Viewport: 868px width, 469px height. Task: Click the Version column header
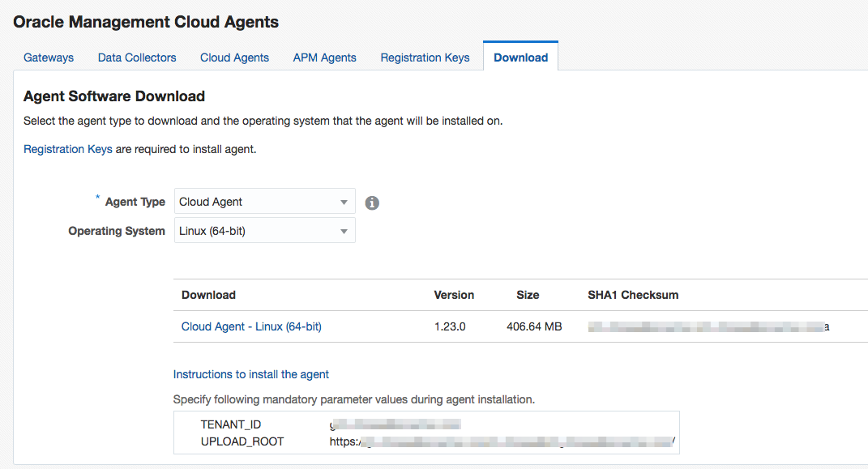454,295
